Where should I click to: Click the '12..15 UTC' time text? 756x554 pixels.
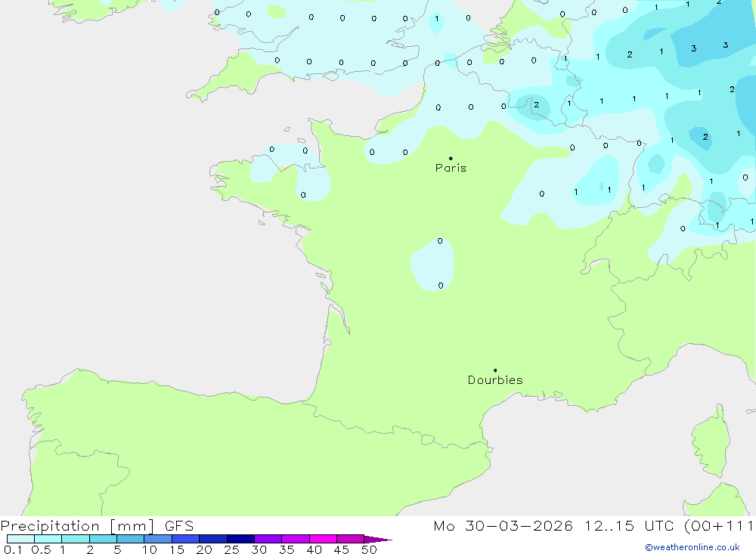coord(629,526)
